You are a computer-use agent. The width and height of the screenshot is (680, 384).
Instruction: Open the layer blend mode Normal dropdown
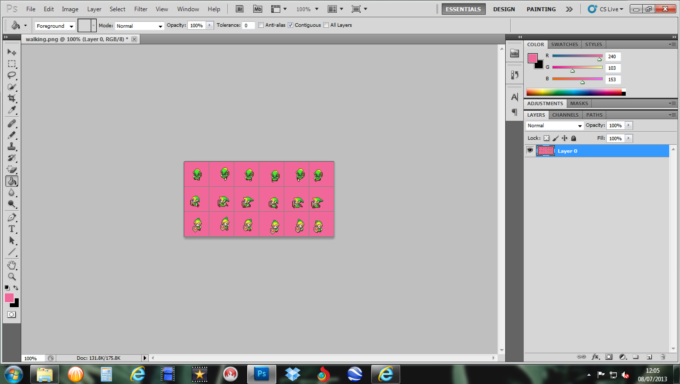(554, 125)
